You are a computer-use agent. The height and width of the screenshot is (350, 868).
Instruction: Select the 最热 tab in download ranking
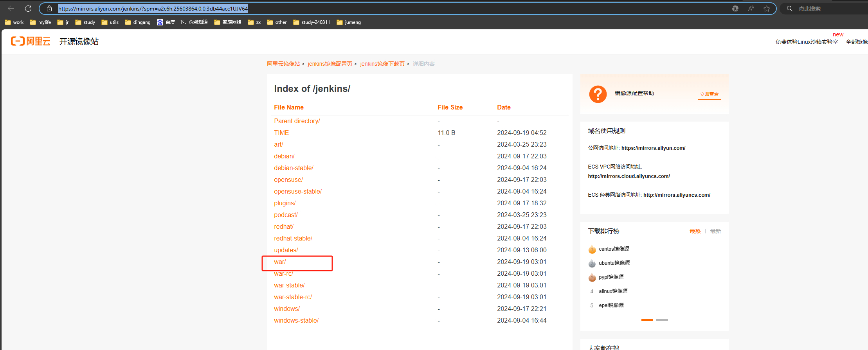(x=695, y=231)
